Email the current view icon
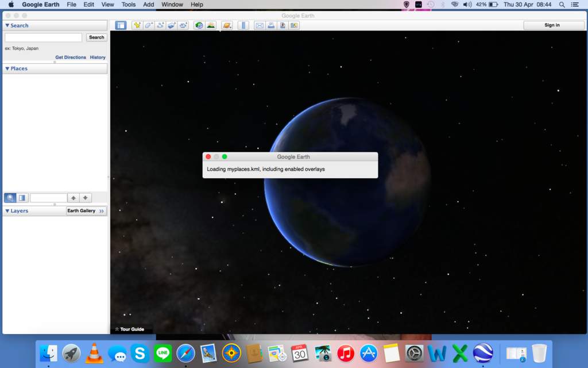Screen dimensions: 588x368 pos(259,25)
